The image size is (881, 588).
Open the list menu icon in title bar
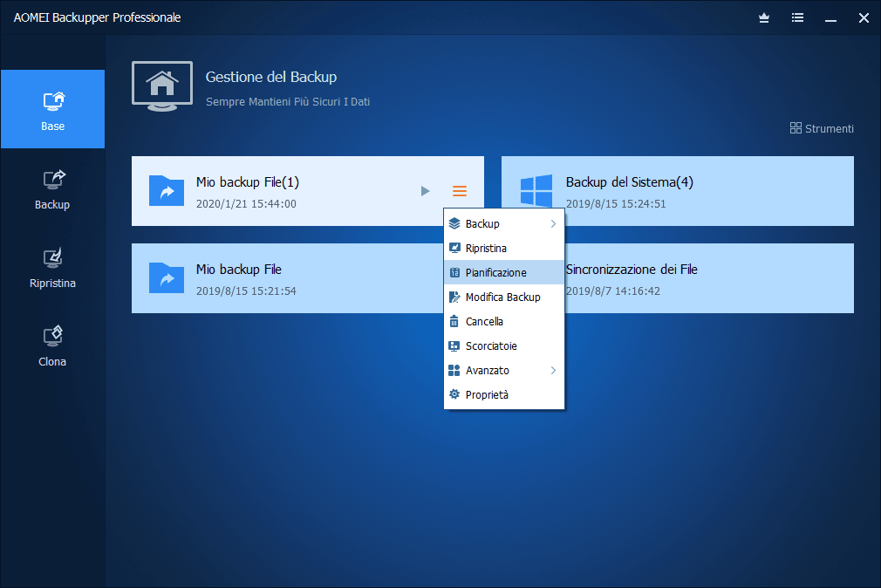(797, 18)
